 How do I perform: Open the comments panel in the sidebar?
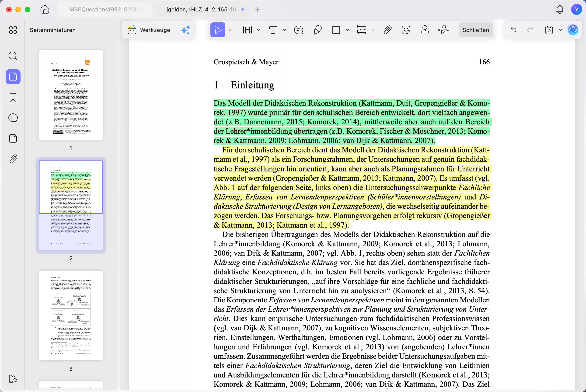coord(13,118)
